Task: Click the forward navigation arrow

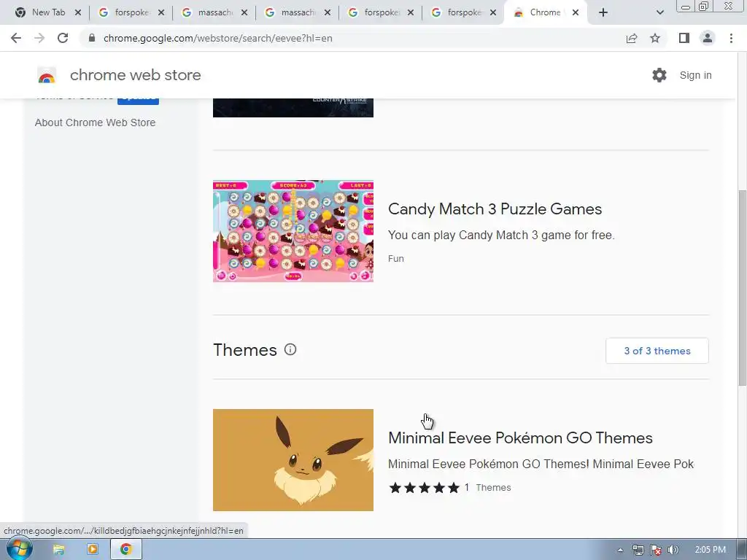Action: [39, 38]
